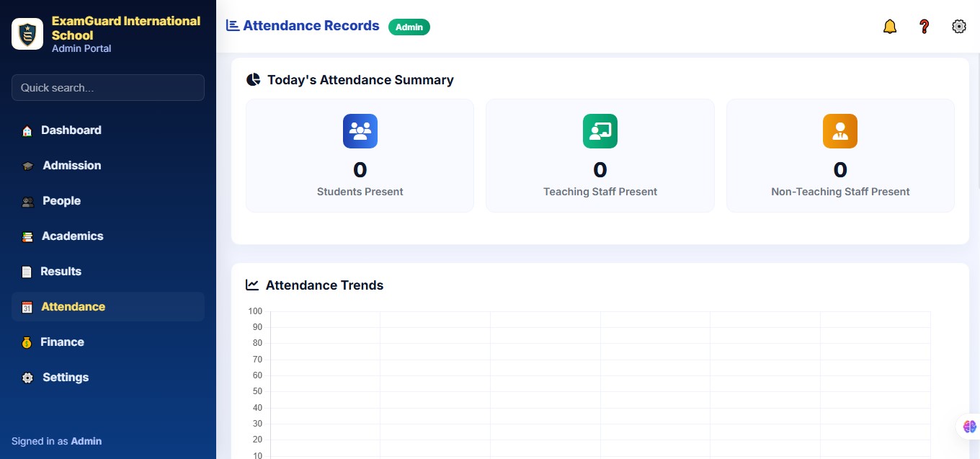This screenshot has width=980, height=459.
Task: Click the Today's Attendance Summary heading
Action: coord(360,80)
